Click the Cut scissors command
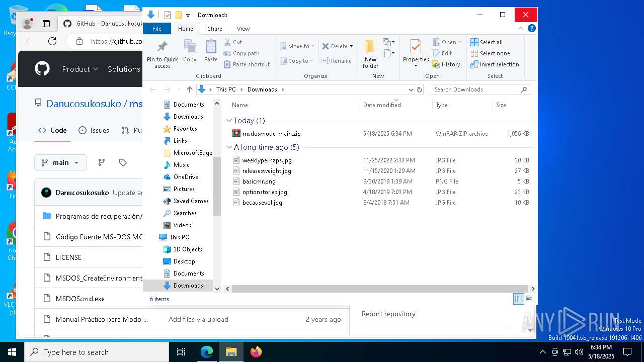The image size is (644, 362). click(233, 42)
